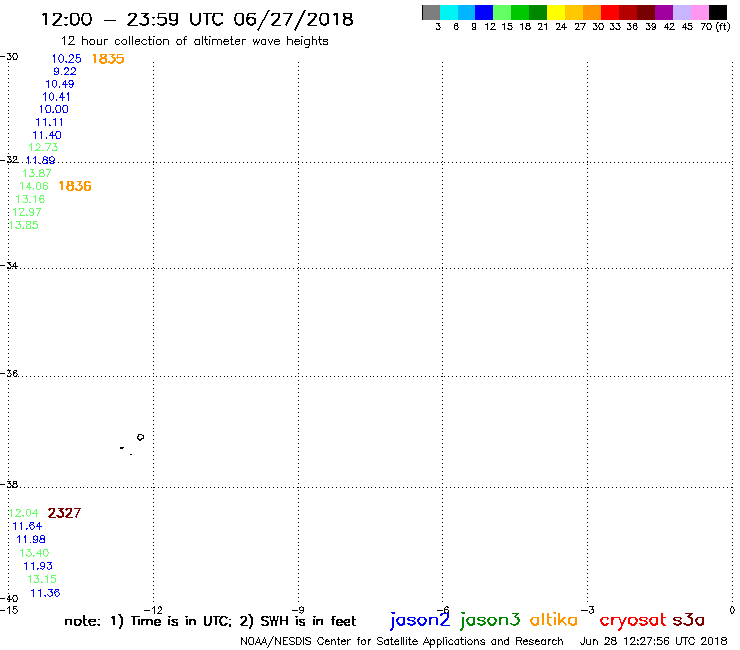740x650 pixels.
Task: Select the cryosat legend label
Action: click(x=633, y=620)
